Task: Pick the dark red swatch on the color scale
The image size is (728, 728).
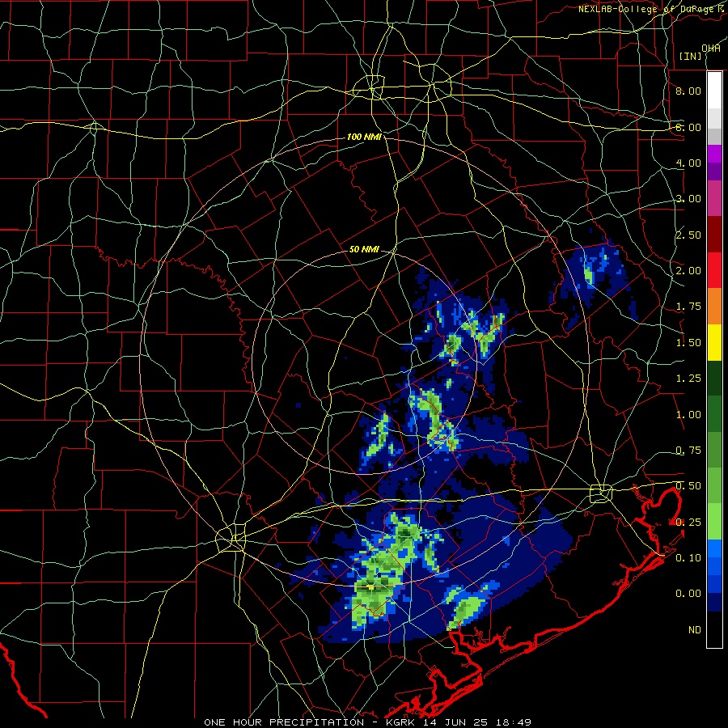Action: pos(714,235)
